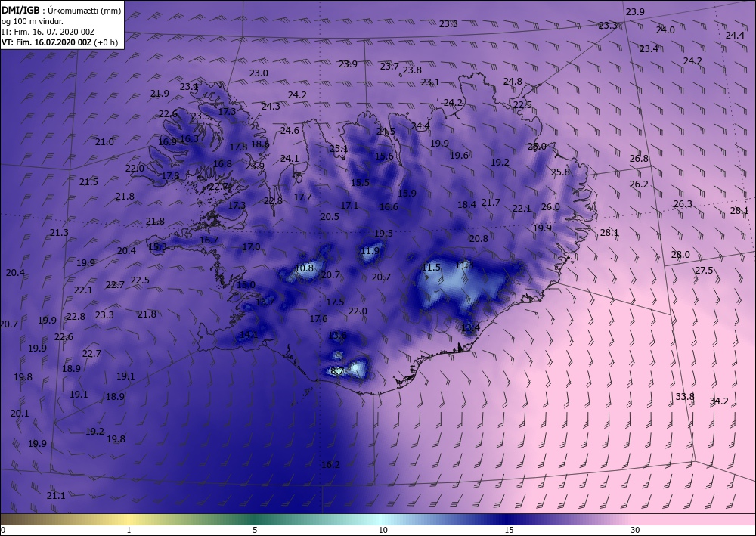Image resolution: width=756 pixels, height=536 pixels.
Task: Click the map value 19.6
Action: (x=459, y=155)
